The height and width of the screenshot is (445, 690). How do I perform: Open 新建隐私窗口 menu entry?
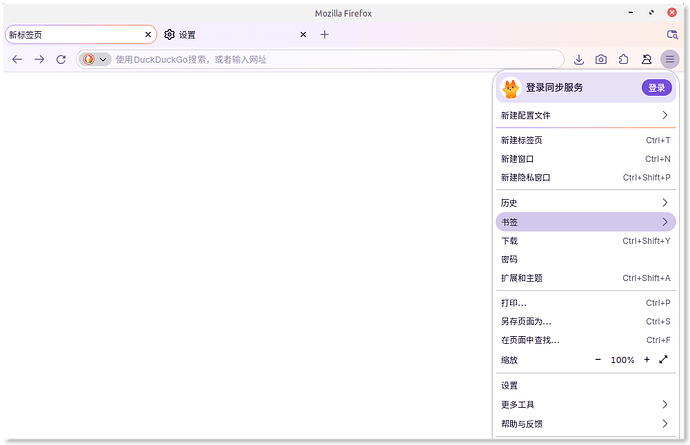(586, 177)
